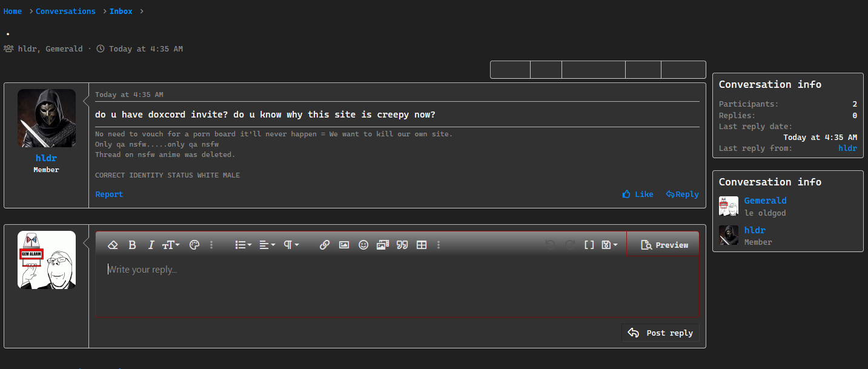868x369 pixels.
Task: Open the smilies emoji picker
Action: point(363,245)
